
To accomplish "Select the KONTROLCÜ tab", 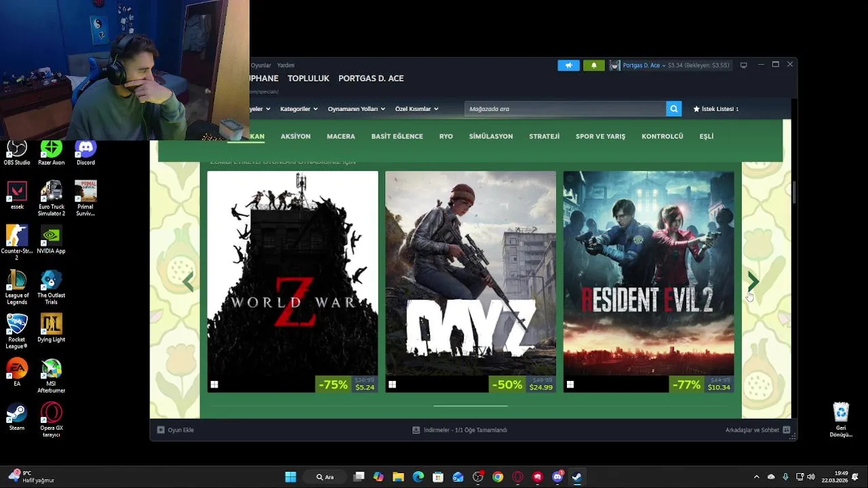I will pos(663,136).
